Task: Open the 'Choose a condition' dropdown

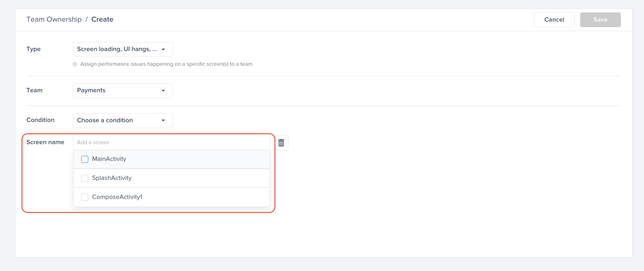Action: click(x=117, y=120)
